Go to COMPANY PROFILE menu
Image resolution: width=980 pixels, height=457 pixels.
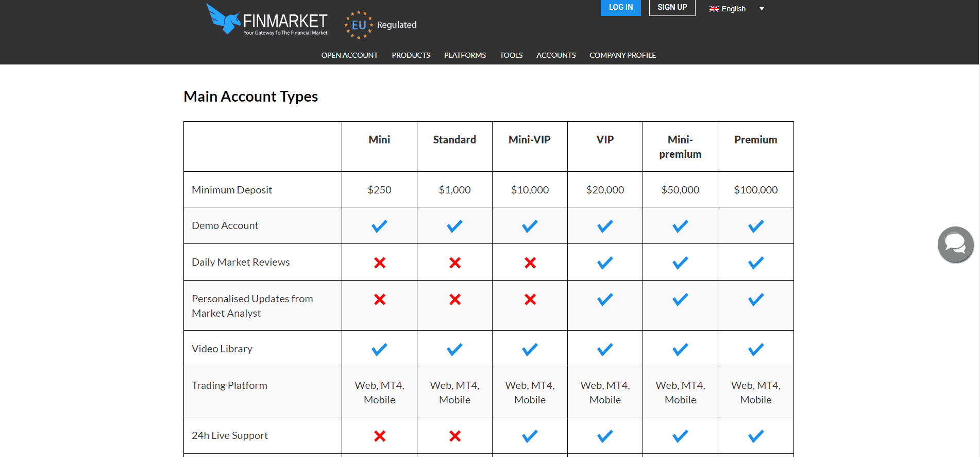point(622,55)
